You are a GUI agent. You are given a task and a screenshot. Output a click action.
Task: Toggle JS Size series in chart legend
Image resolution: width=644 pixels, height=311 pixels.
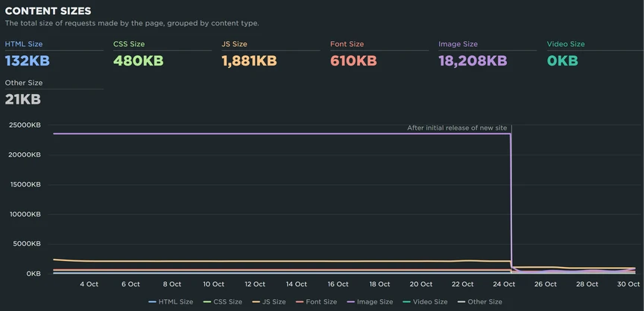point(269,302)
